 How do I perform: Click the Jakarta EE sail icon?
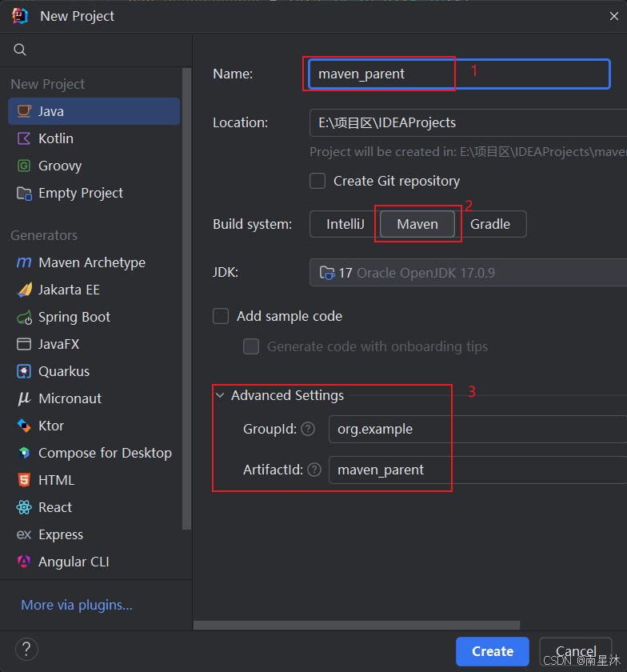(25, 290)
